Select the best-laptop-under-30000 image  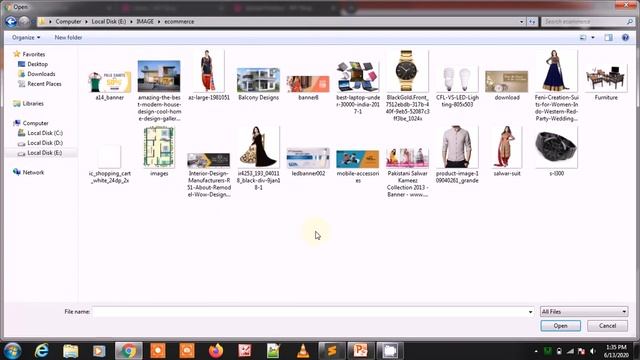pyautogui.click(x=358, y=88)
